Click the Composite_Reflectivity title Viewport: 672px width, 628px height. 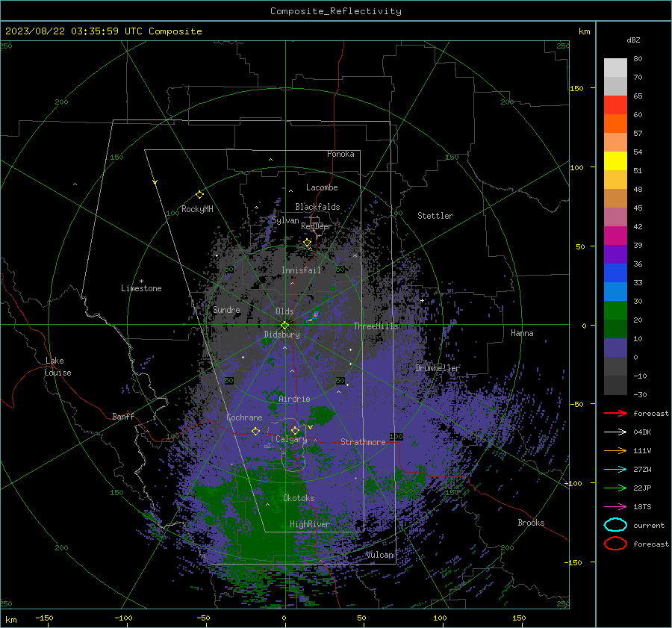335,11
